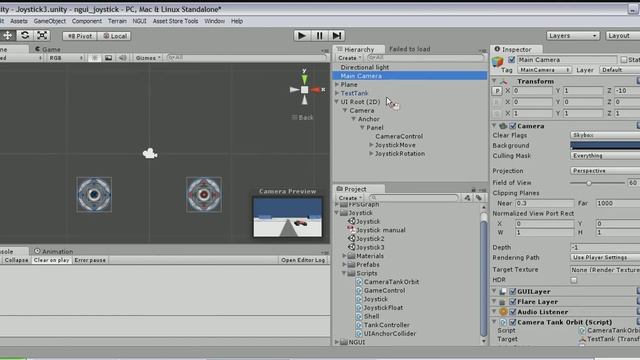Image resolution: width=640 pixels, height=360 pixels.
Task: Click the Far clipping plane field
Action: pyautogui.click(x=618, y=203)
